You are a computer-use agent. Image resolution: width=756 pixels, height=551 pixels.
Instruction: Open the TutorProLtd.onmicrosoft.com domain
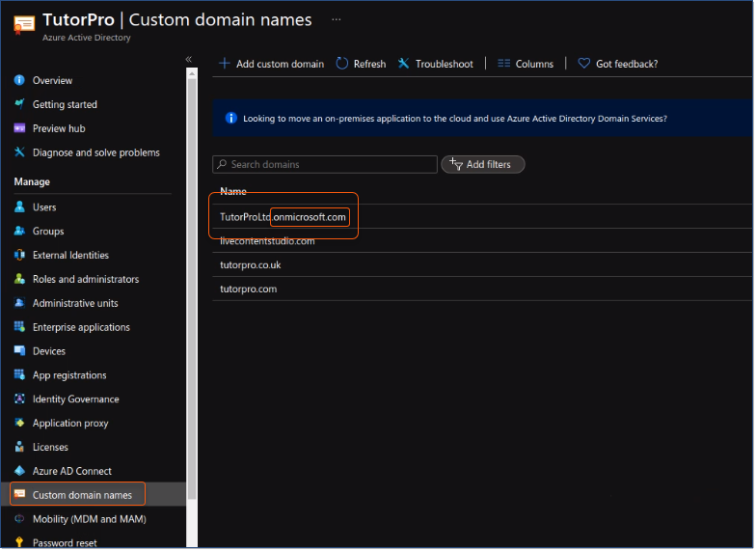pyautogui.click(x=283, y=218)
